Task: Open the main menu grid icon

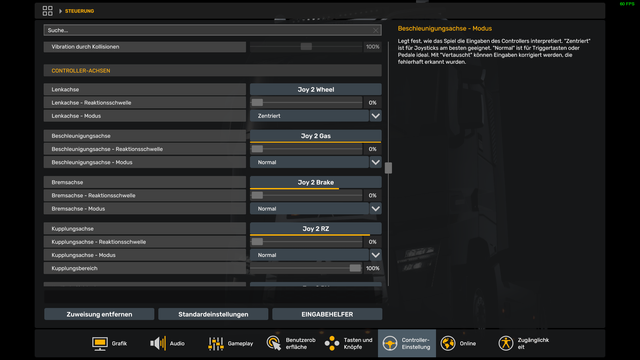Action: (47, 11)
